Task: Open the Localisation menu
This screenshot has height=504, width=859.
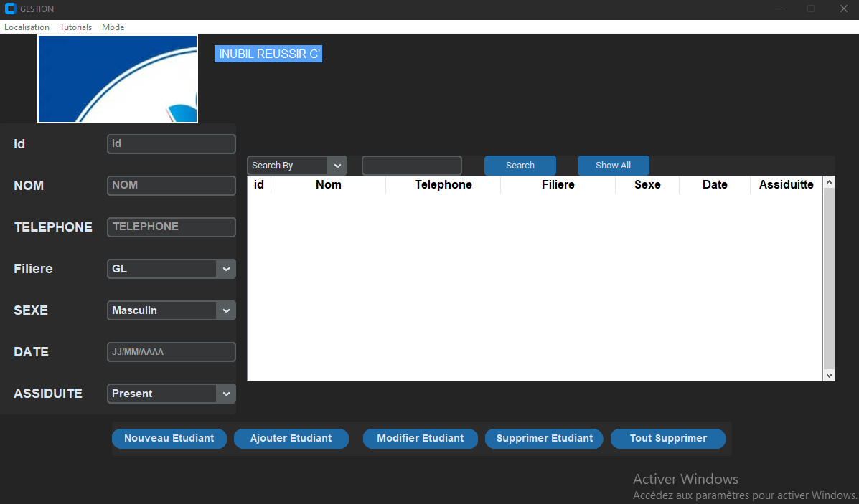Action: pos(27,27)
